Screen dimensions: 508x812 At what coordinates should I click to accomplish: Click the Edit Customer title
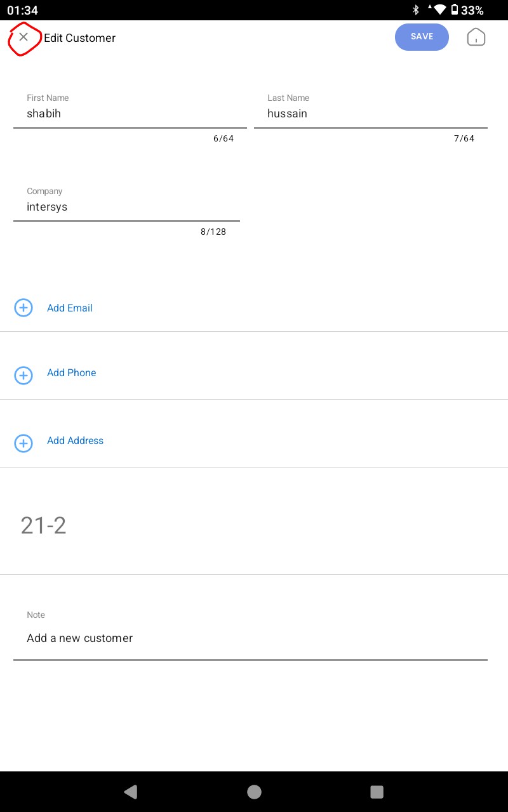pyautogui.click(x=80, y=38)
